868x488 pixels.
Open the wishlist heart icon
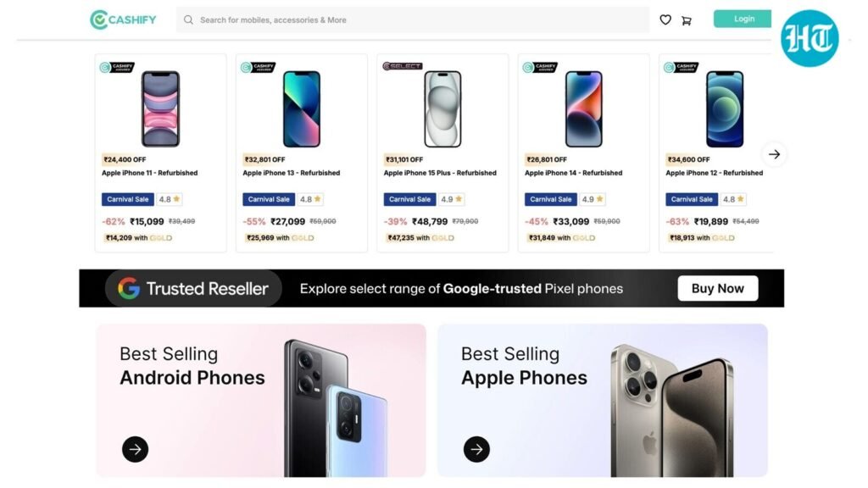(665, 19)
